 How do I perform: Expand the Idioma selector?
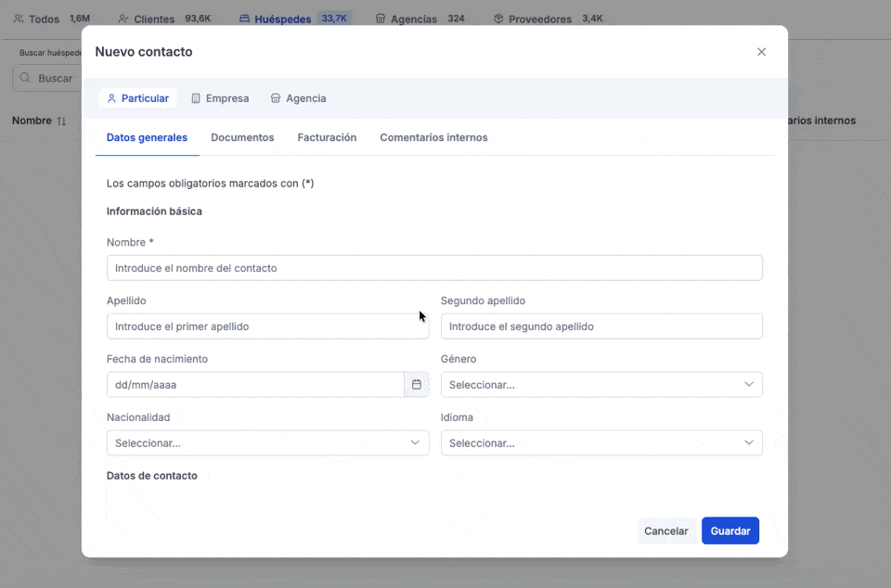click(601, 443)
